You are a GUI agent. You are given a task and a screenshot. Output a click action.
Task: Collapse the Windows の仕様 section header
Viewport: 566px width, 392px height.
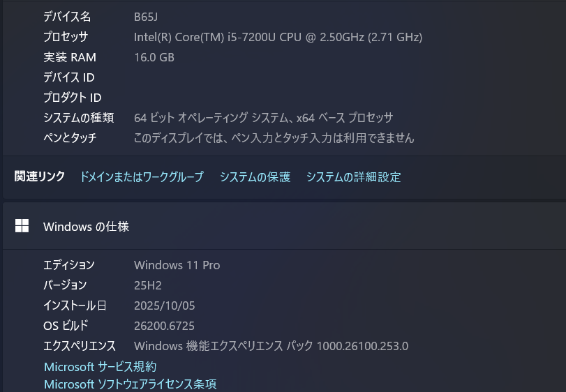pos(279,226)
